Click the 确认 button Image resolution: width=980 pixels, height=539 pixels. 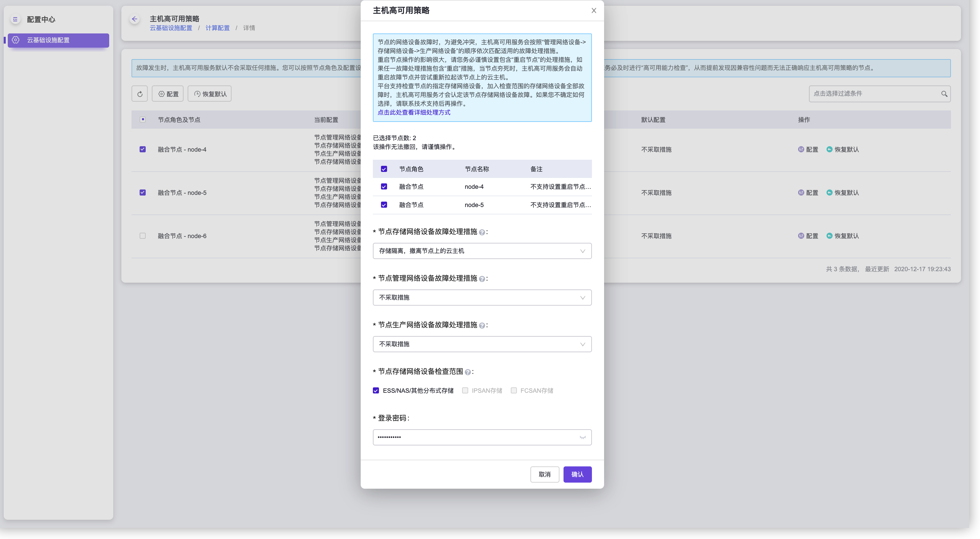(x=577, y=474)
